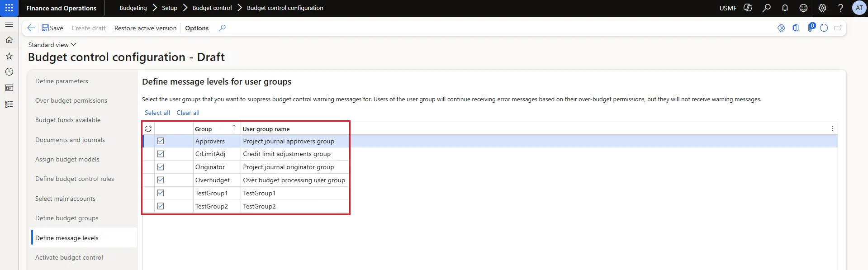The image size is (868, 270).
Task: Open the app launcher waffle icon
Action: (x=9, y=8)
